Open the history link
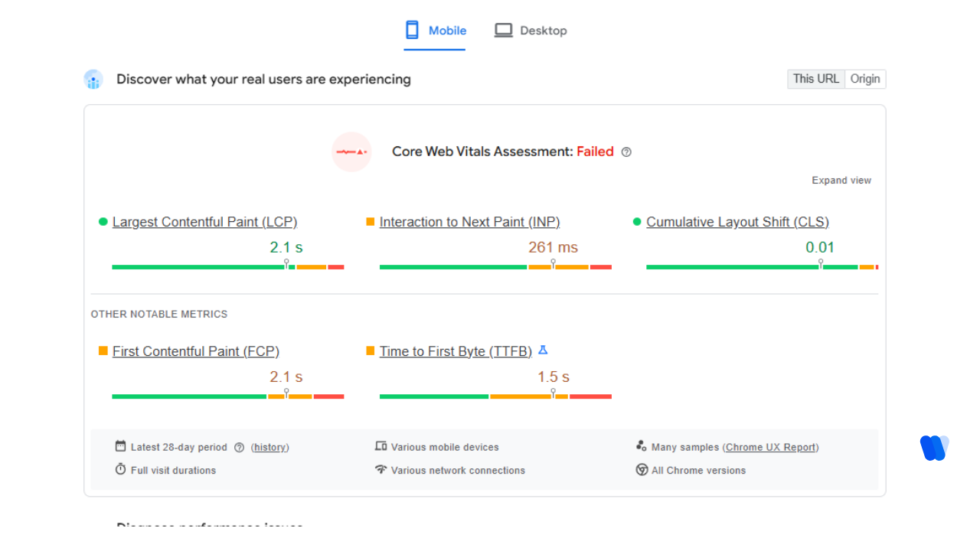 (270, 448)
